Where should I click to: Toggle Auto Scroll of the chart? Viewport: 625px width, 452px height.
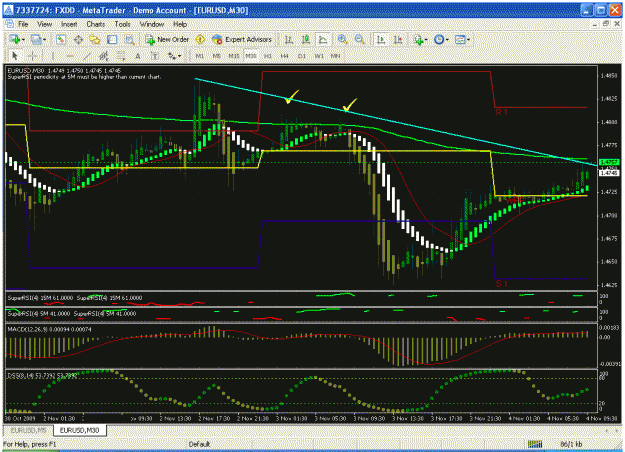381,39
